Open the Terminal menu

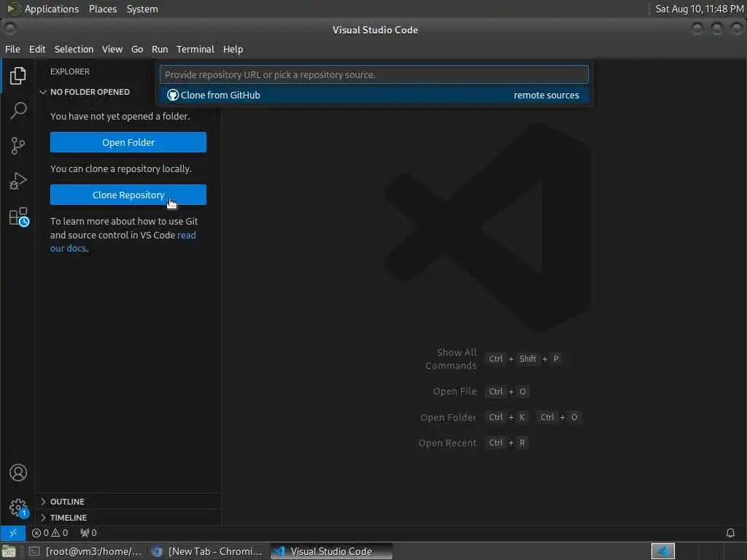click(x=196, y=49)
